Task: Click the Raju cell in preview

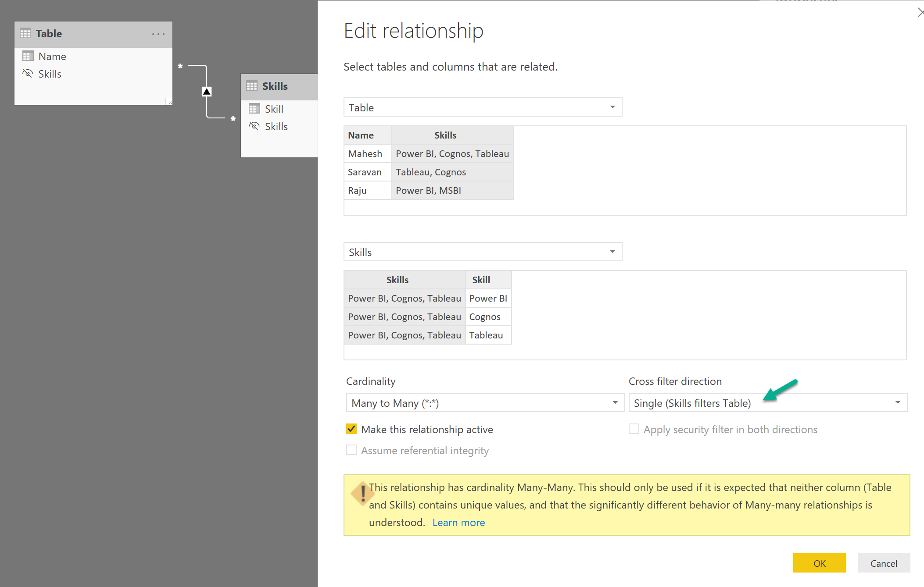Action: 368,190
